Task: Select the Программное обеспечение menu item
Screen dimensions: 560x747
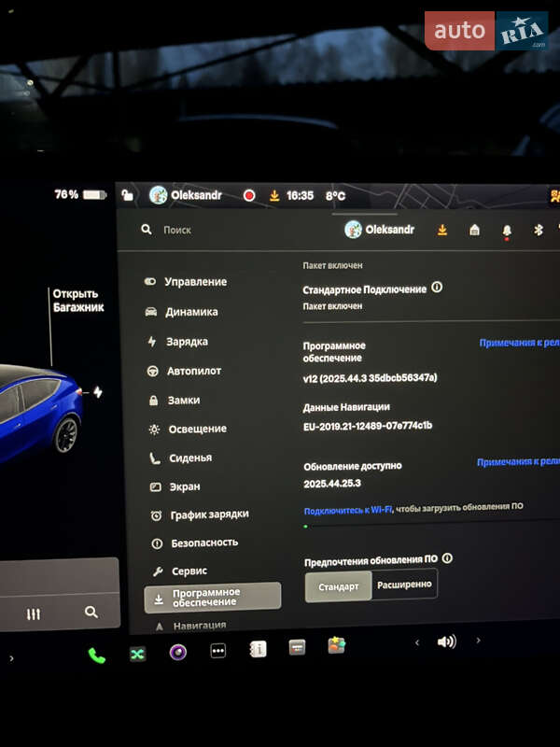Action: [x=213, y=598]
